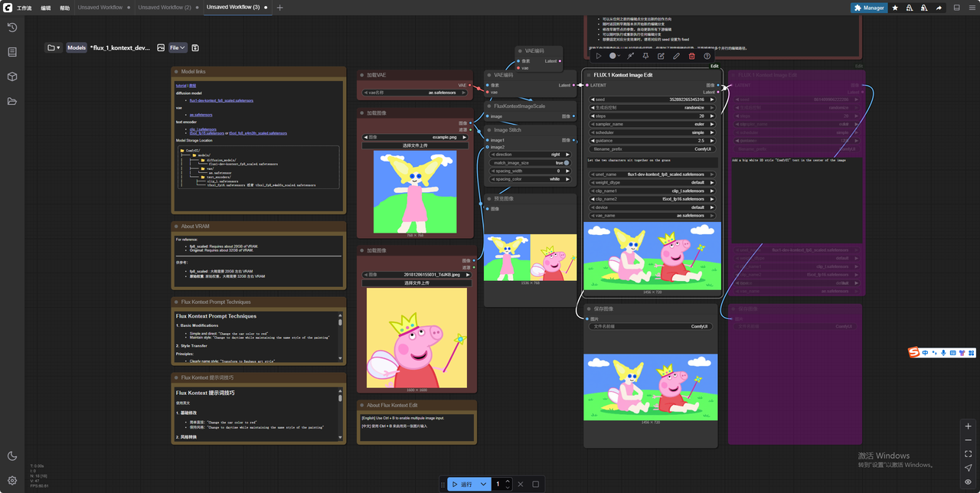Delete selected node with trash icon
980x493 pixels.
coord(691,56)
